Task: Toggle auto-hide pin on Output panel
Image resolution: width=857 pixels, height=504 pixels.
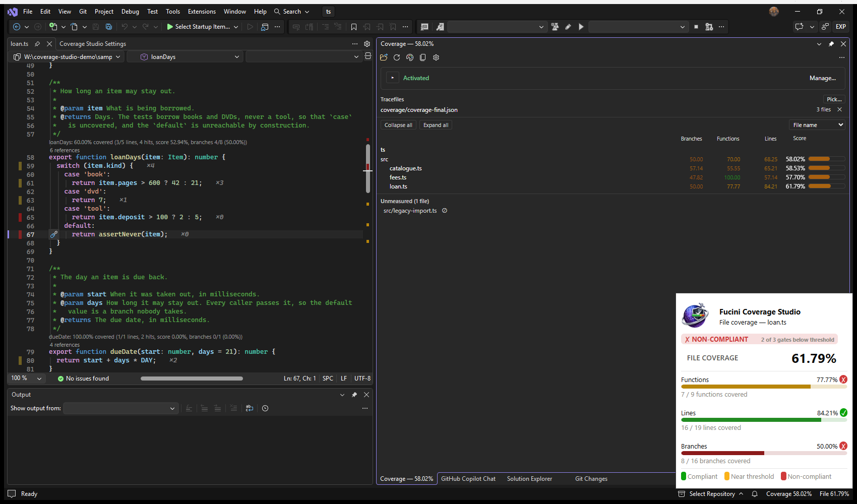Action: (354, 395)
